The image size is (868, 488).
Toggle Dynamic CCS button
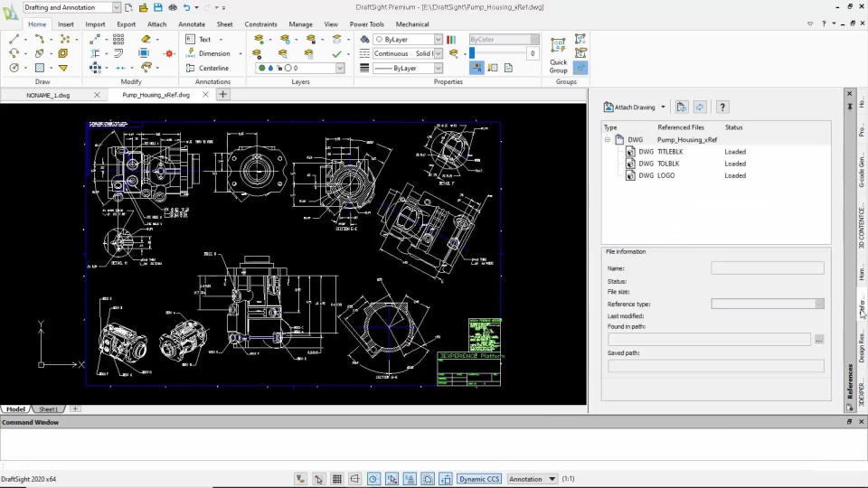[479, 479]
